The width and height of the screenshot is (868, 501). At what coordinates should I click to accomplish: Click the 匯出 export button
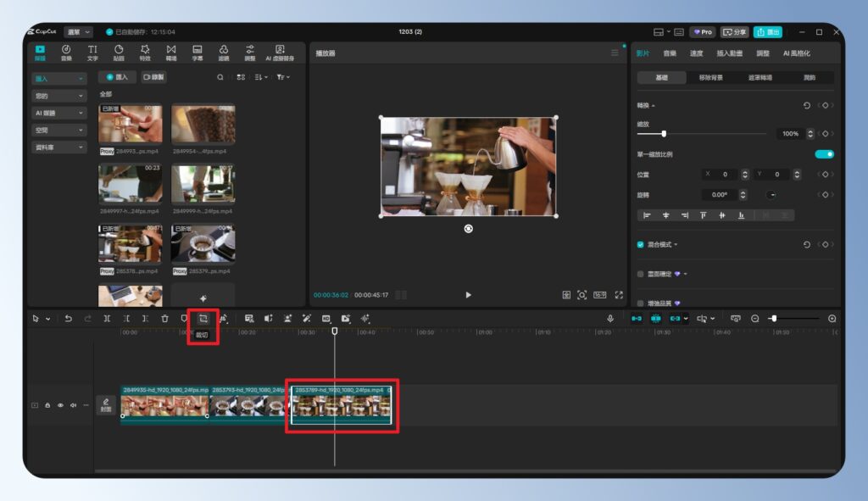pyautogui.click(x=767, y=32)
